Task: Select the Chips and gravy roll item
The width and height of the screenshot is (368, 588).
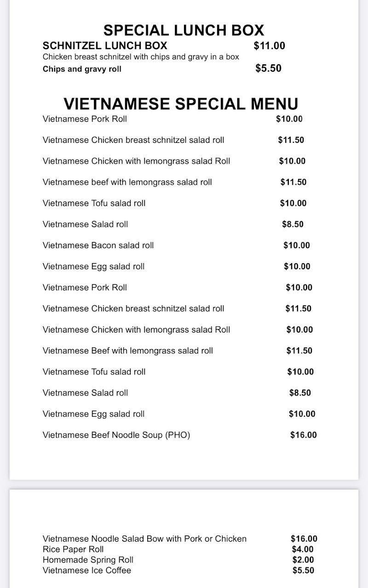Action: coord(82,69)
